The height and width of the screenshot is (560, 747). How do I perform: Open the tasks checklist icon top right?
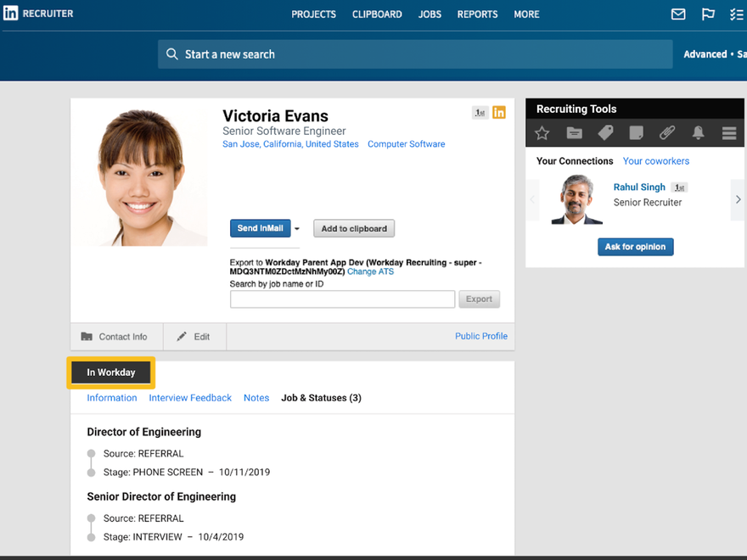tap(737, 14)
